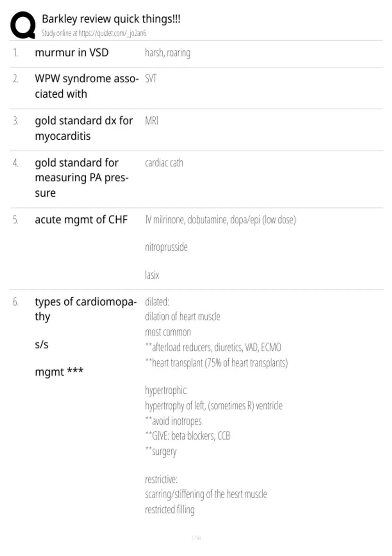392x556 pixels.
Task: Click the 'hypertrophic:' heading
Action: [166, 390]
